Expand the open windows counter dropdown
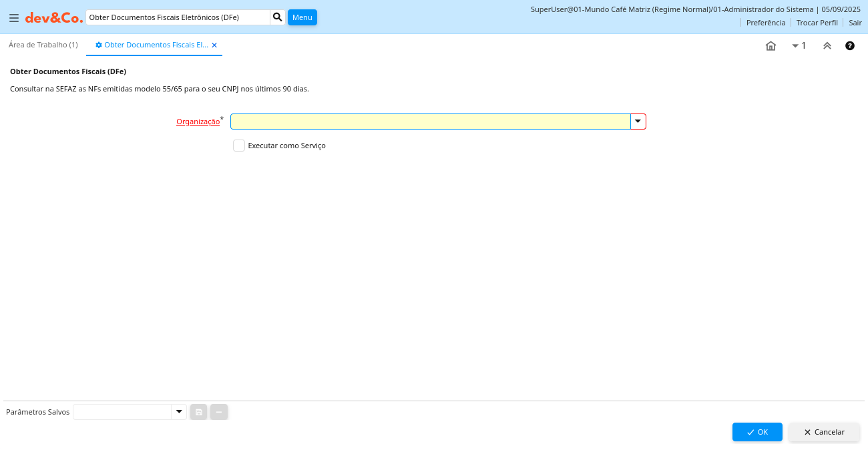 click(799, 46)
